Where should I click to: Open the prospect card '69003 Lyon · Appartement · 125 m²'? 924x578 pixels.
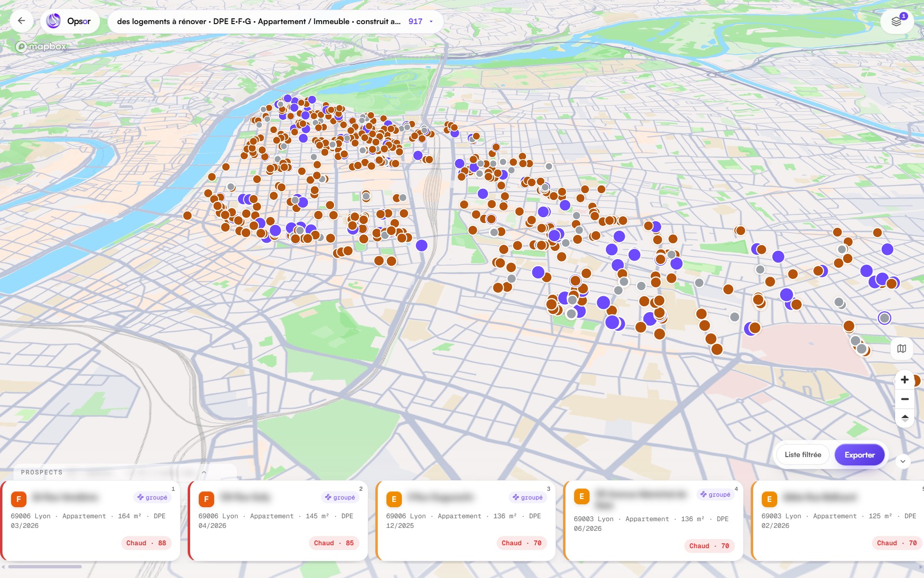[x=838, y=521]
